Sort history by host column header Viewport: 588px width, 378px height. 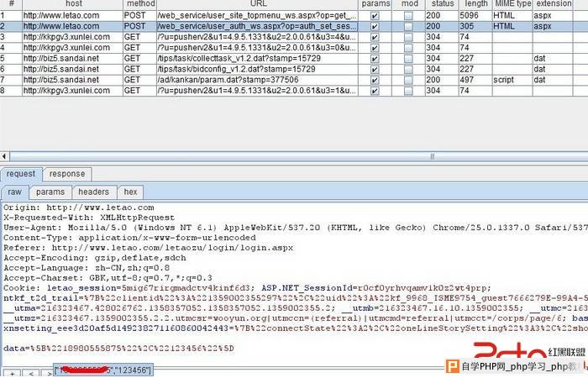[x=73, y=3]
